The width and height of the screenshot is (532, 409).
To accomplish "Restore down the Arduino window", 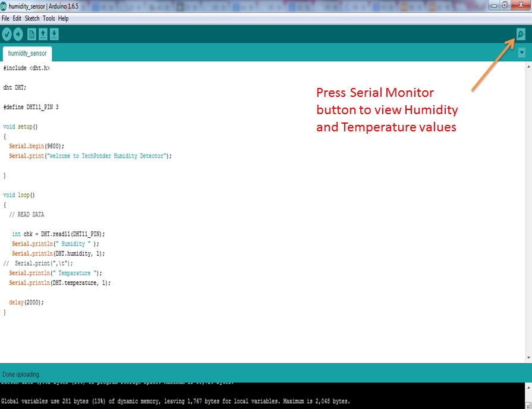I will 505,5.
